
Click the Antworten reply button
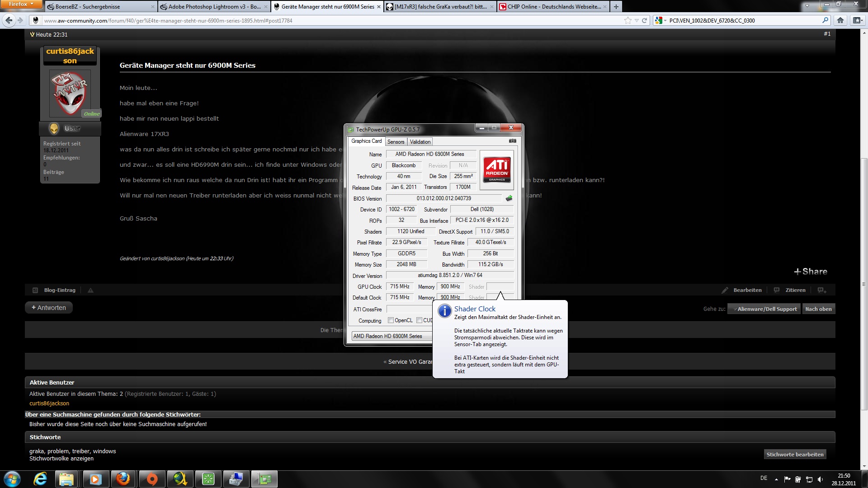49,308
